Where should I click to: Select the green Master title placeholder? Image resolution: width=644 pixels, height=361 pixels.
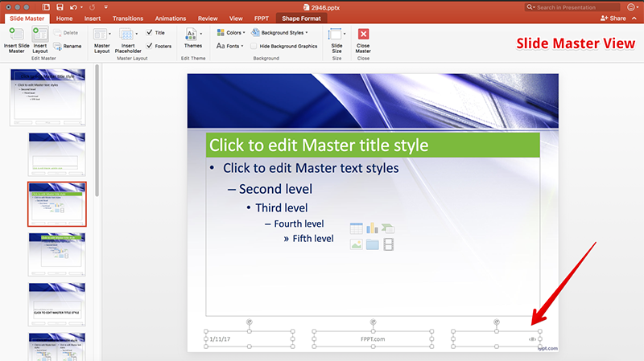pyautogui.click(x=372, y=145)
